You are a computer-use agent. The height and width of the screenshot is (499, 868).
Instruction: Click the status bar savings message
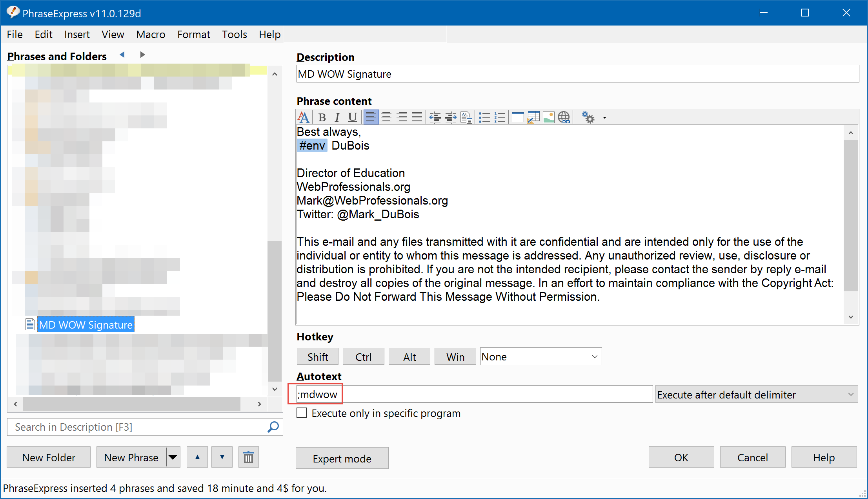[165, 488]
